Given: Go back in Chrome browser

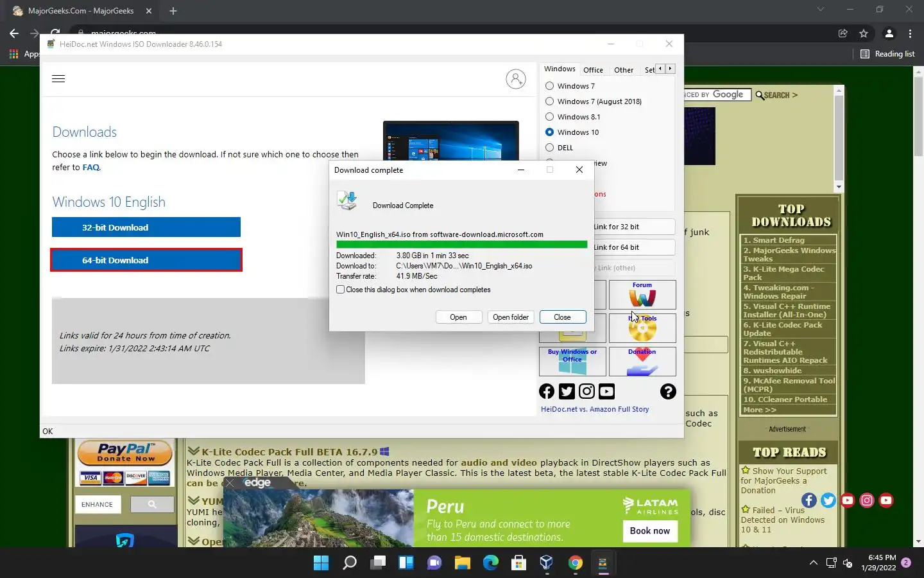Looking at the screenshot, I should 14,33.
